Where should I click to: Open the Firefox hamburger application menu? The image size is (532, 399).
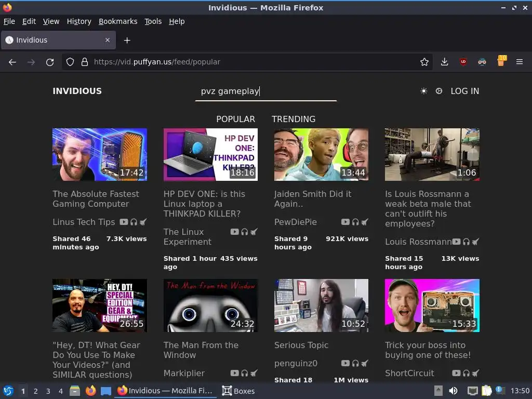[520, 62]
